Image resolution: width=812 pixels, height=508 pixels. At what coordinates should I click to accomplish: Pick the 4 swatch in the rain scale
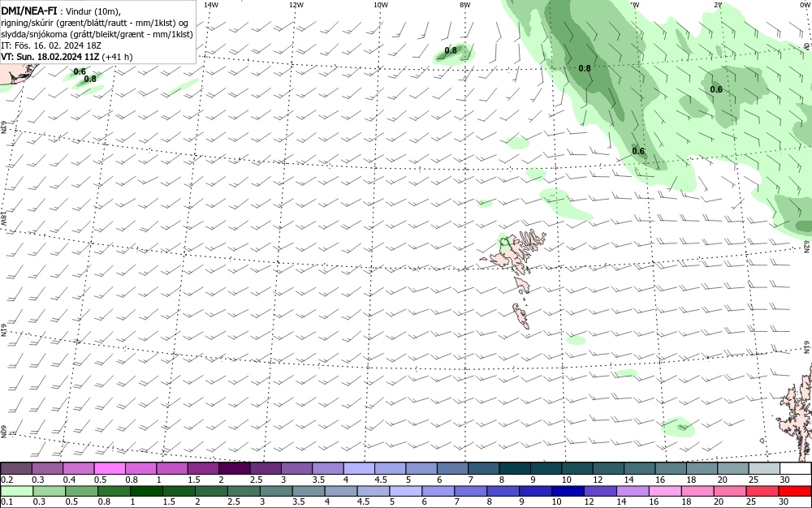pyautogui.click(x=341, y=491)
